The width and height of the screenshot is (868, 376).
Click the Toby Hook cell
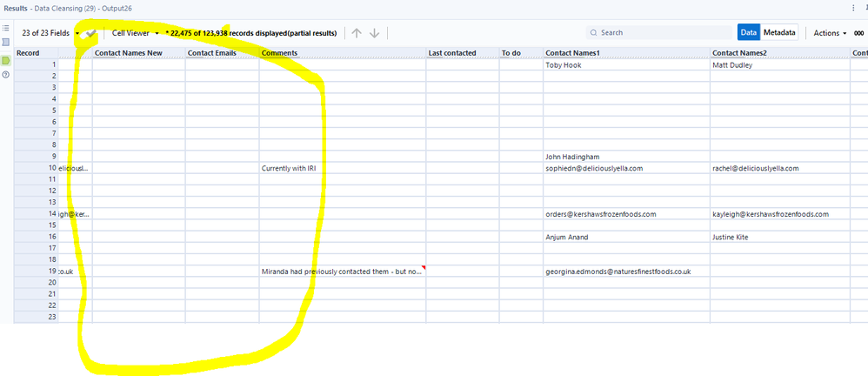[x=626, y=64]
